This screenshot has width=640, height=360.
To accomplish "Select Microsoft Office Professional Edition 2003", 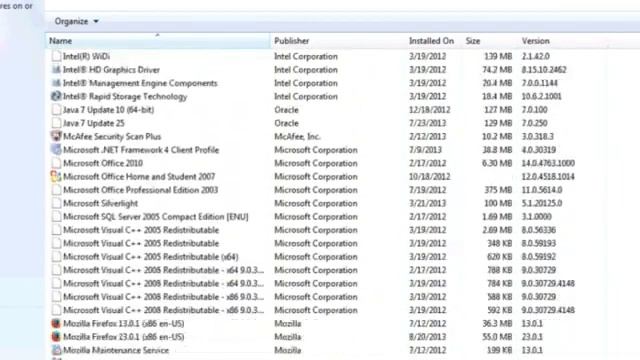I will (140, 190).
